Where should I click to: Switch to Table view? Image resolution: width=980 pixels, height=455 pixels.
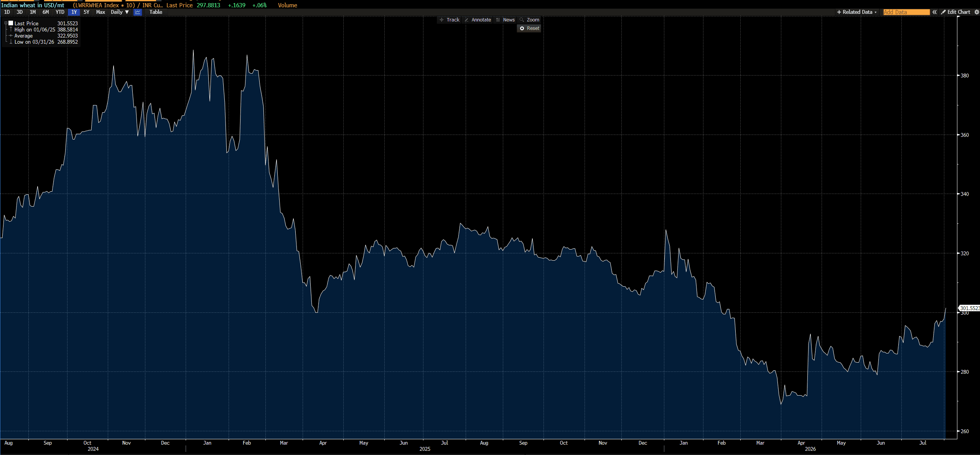coord(156,12)
